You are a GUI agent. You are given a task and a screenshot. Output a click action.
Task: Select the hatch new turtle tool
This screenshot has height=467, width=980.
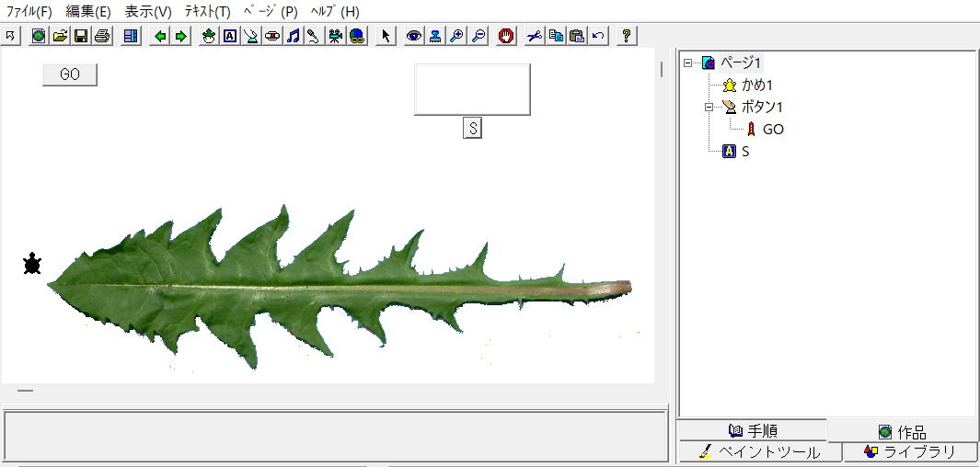[x=209, y=36]
